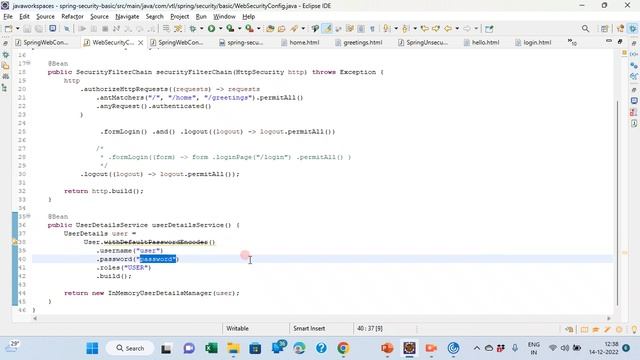Click the warning marker on line 38
The width and height of the screenshot is (640, 360).
[x=15, y=242]
